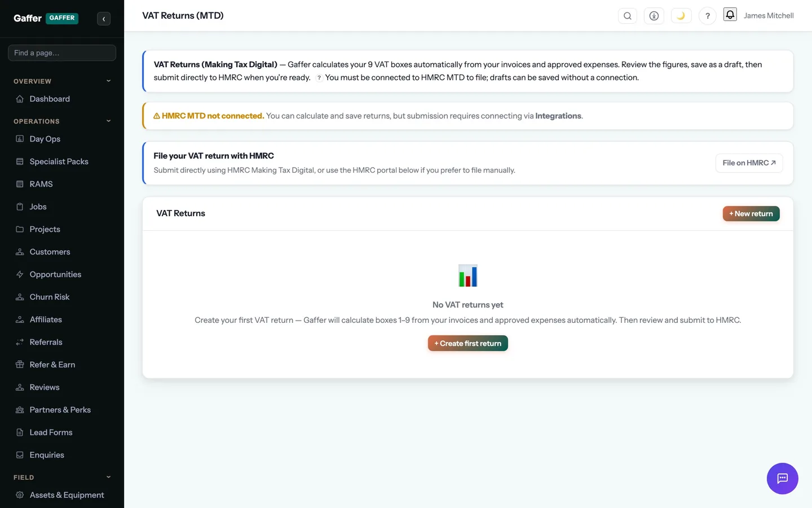Click the Day Ops sidebar icon

pos(20,139)
